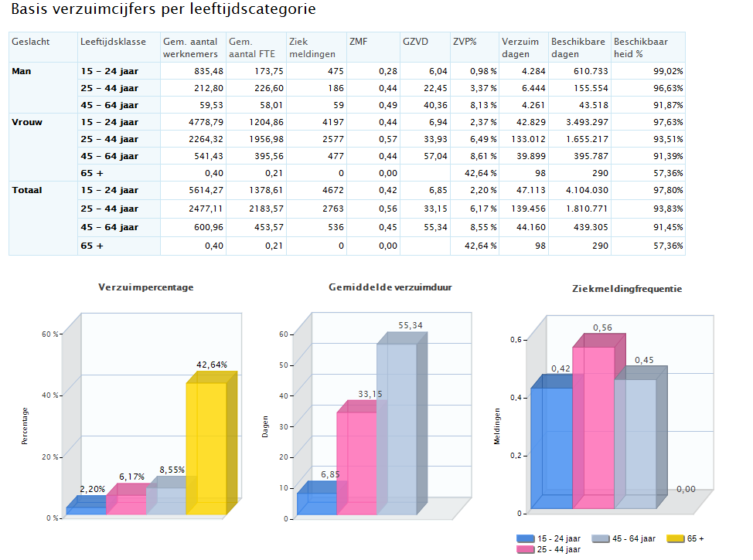
Task: Select the pink 33,15 bar in Gemiddelde verzuimduur chart
Action: pyautogui.click(x=356, y=463)
